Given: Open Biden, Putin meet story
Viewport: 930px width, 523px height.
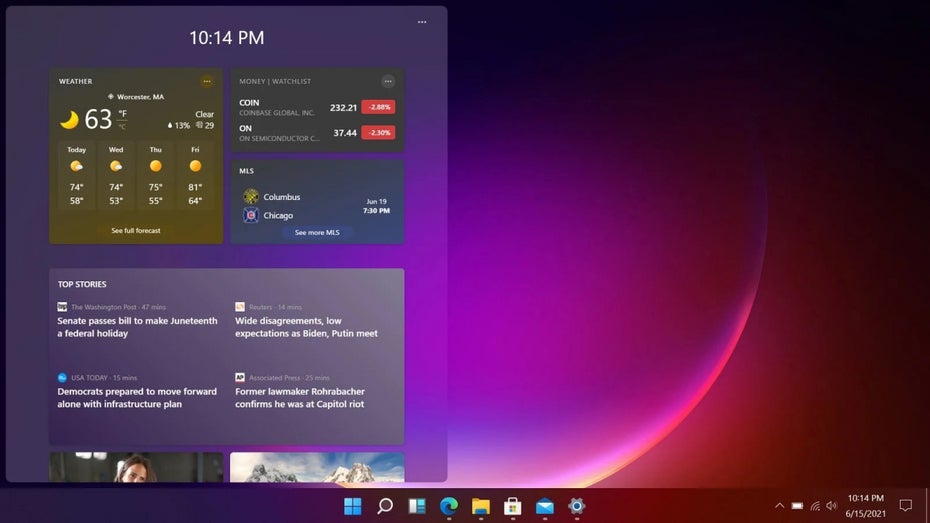Looking at the screenshot, I should click(x=306, y=327).
